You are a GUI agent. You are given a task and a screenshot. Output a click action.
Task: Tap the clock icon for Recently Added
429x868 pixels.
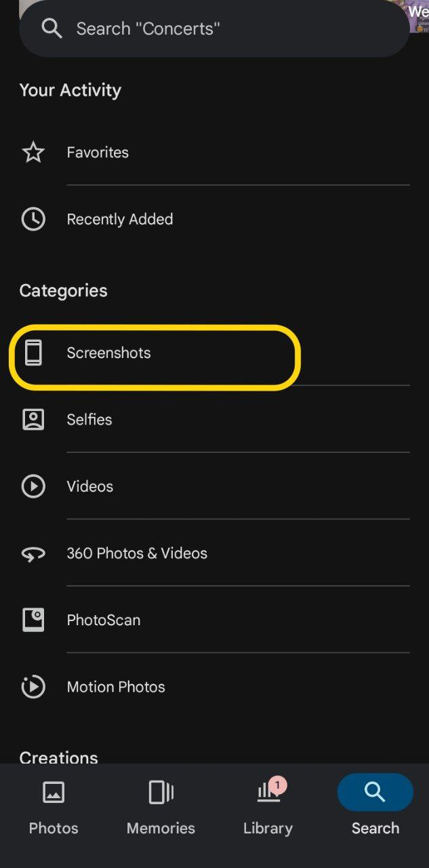click(33, 219)
